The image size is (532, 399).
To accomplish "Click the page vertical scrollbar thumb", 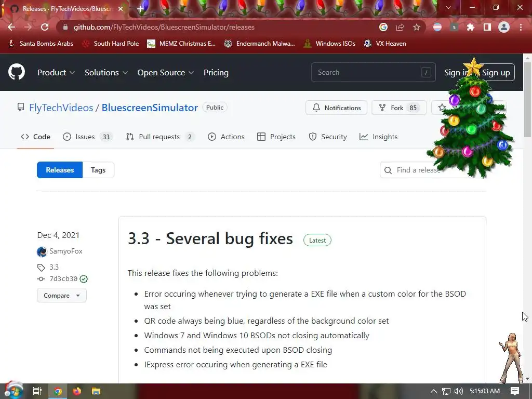I will (x=528, y=100).
